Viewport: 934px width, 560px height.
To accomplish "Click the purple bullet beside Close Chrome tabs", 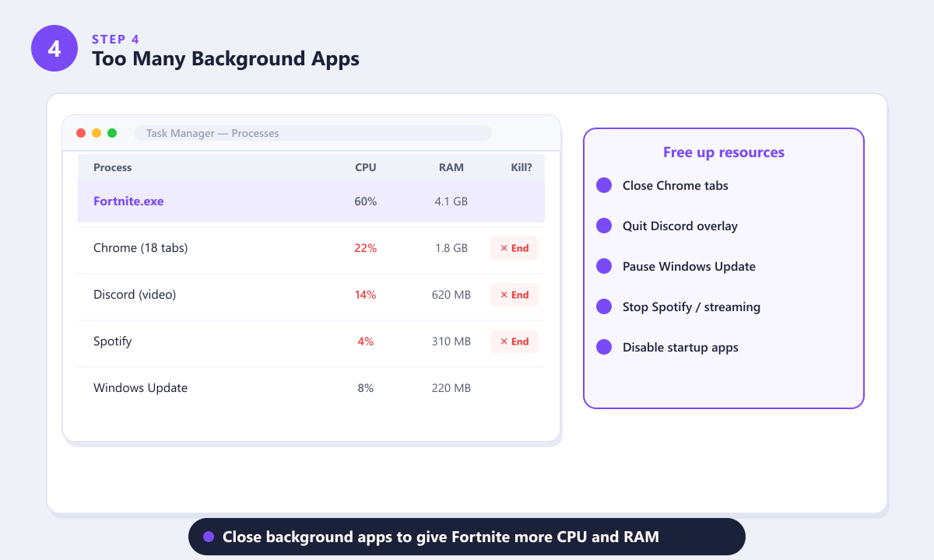I will coord(604,185).
